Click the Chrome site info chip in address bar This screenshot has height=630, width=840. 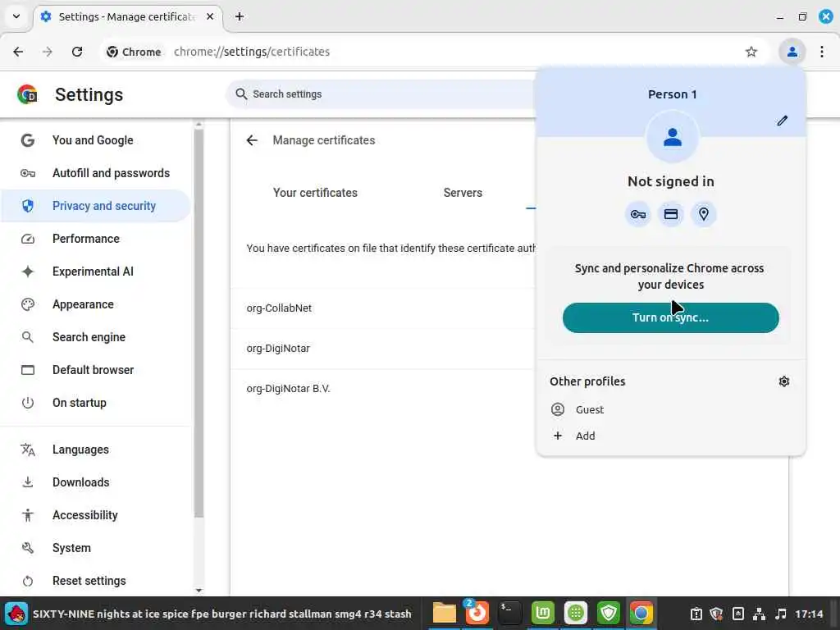[x=134, y=52]
